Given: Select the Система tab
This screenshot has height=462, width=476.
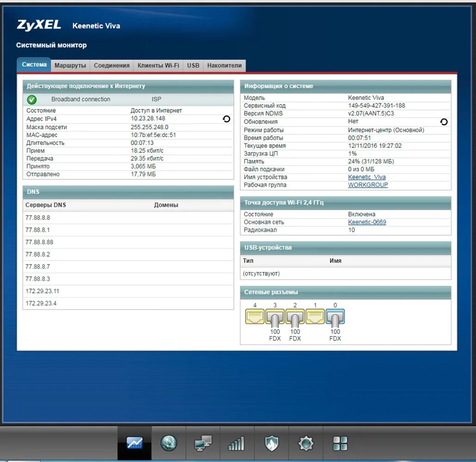Looking at the screenshot, I should (x=34, y=65).
